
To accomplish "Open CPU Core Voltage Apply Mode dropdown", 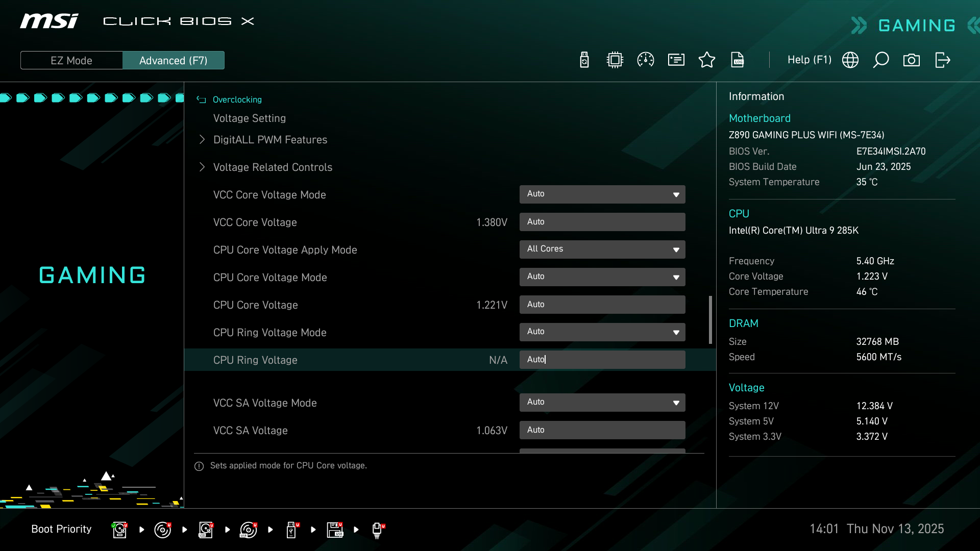I will click(602, 249).
